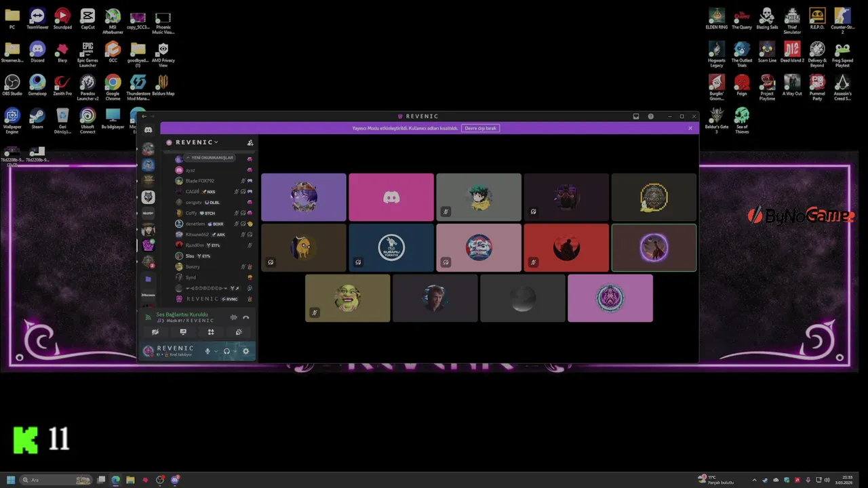The height and width of the screenshot is (488, 868).
Task: Open Discord help icon in title bar
Action: (x=650, y=117)
